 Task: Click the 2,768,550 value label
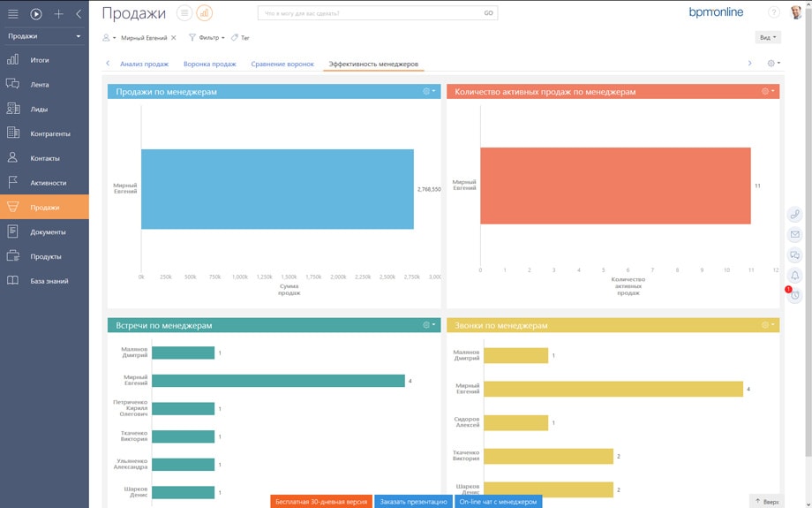[429, 189]
